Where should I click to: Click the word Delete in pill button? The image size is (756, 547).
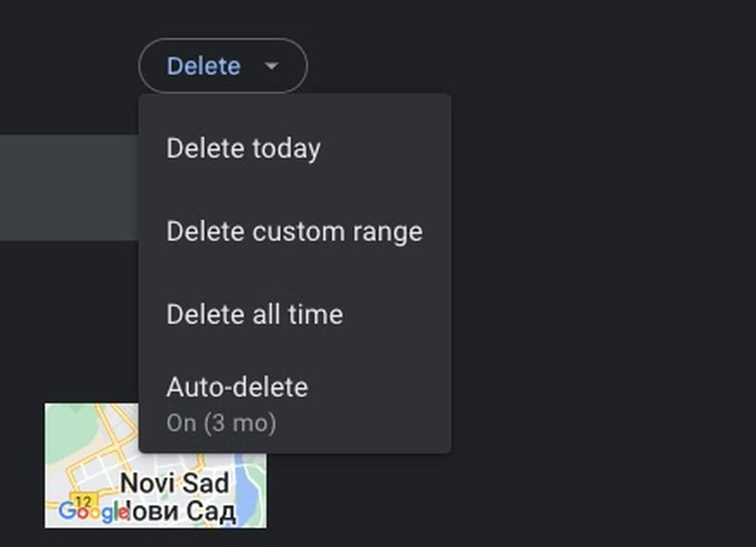tap(203, 66)
